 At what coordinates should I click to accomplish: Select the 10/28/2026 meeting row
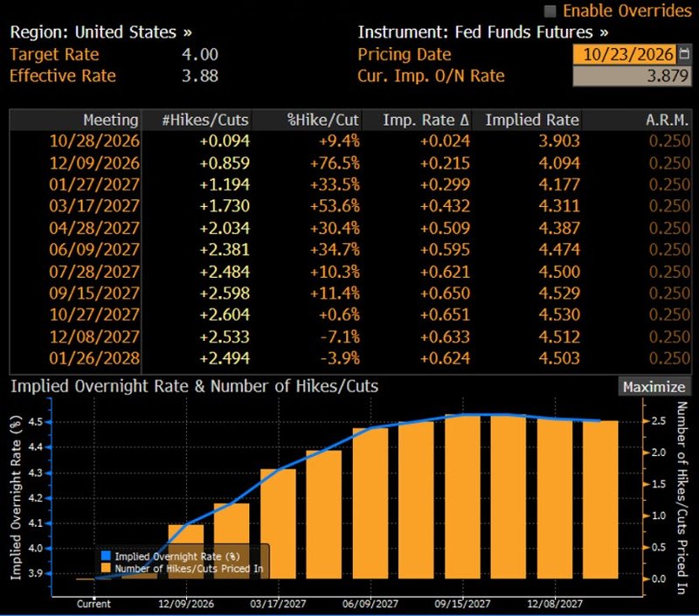[350, 141]
